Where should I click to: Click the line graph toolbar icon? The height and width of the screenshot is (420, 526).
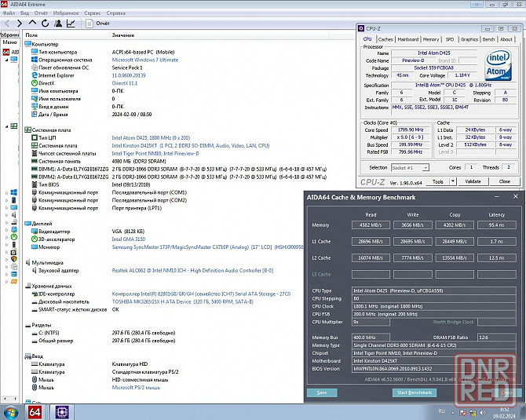pos(71,24)
